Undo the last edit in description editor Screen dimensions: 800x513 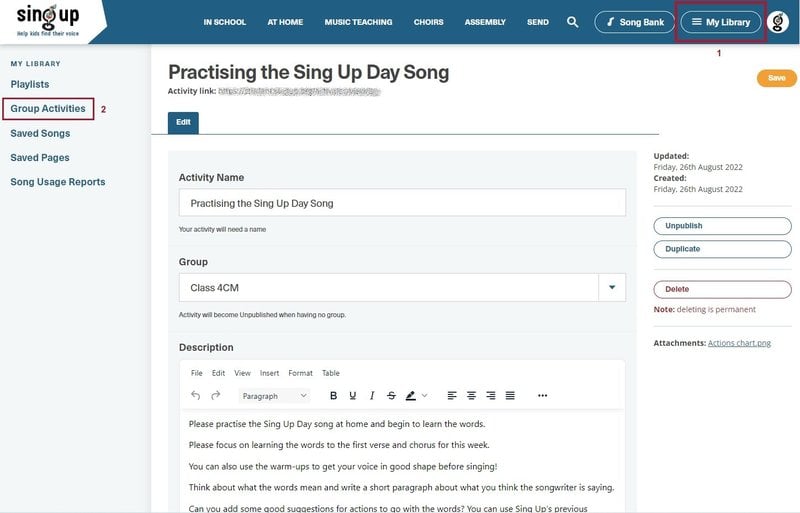[195, 396]
